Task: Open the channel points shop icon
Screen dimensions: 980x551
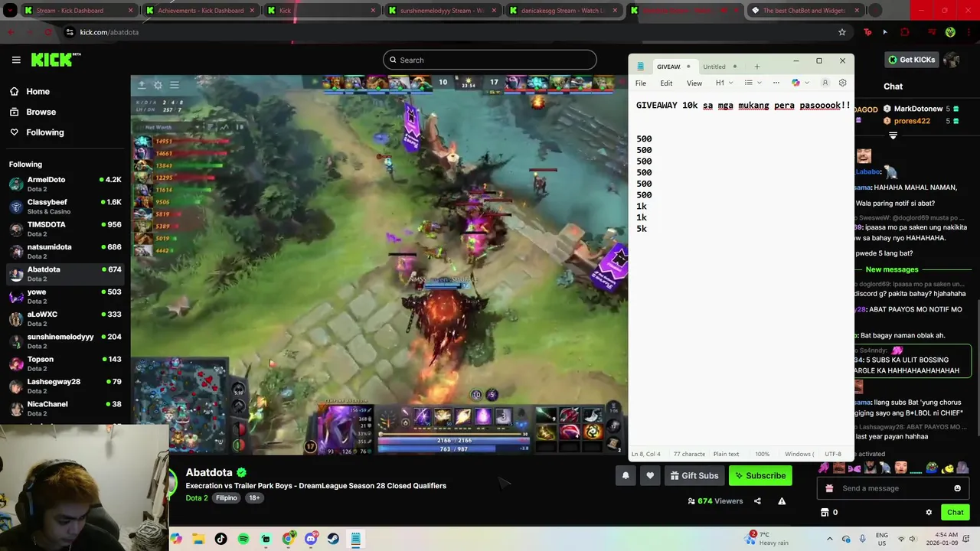Action: tap(825, 512)
